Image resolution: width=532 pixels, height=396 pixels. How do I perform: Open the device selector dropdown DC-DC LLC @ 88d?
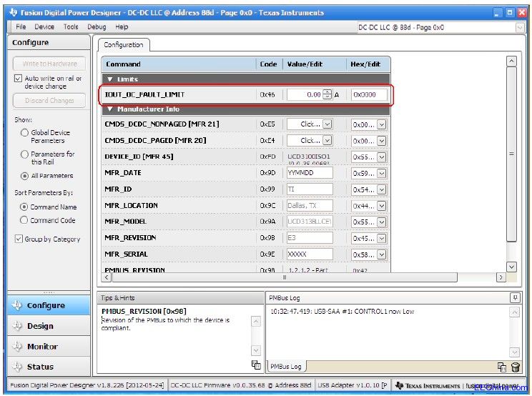pos(520,27)
